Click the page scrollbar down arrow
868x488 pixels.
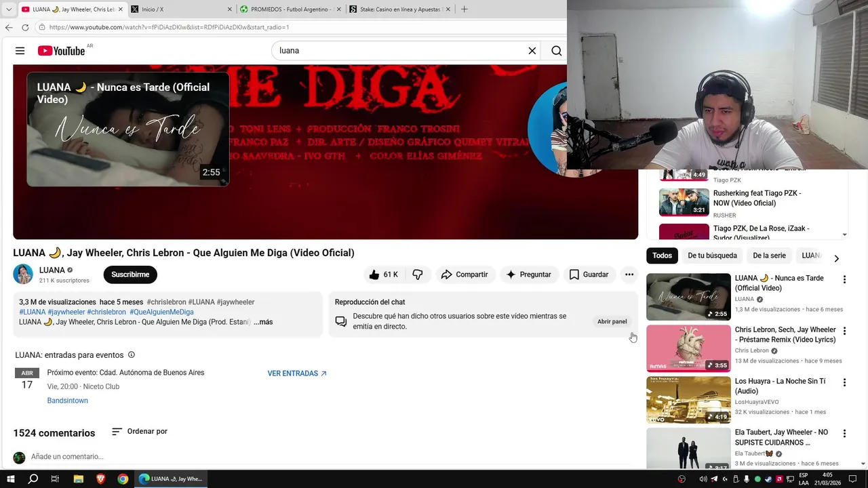point(863,464)
